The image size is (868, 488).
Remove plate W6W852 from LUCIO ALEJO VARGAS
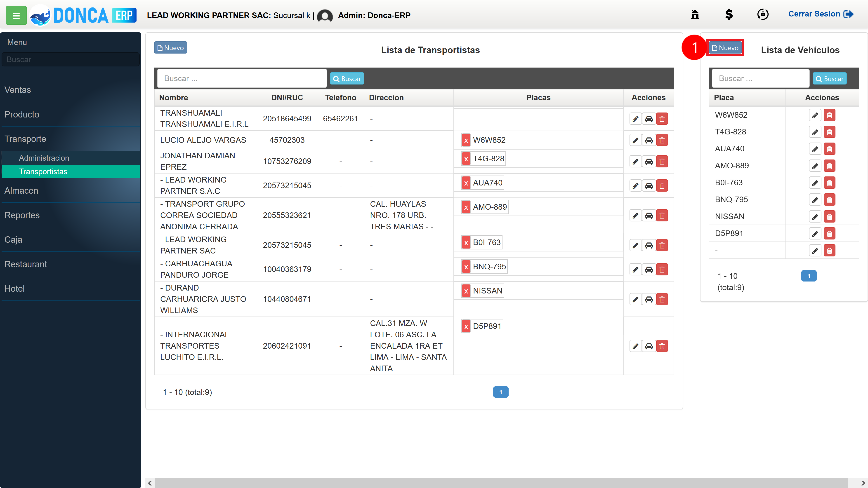pos(466,140)
